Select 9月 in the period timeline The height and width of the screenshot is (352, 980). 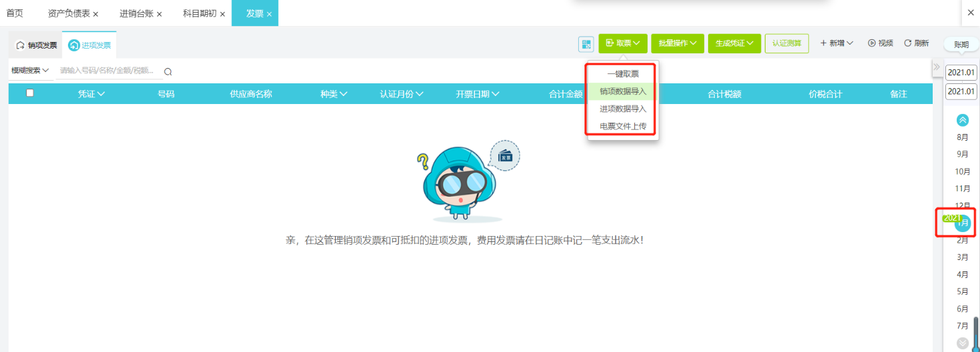[963, 155]
